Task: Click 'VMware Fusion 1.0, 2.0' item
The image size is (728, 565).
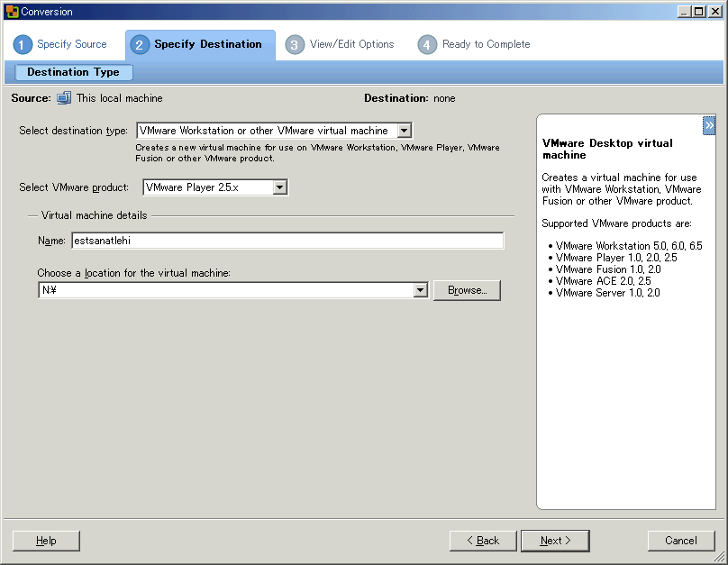Action: (608, 269)
